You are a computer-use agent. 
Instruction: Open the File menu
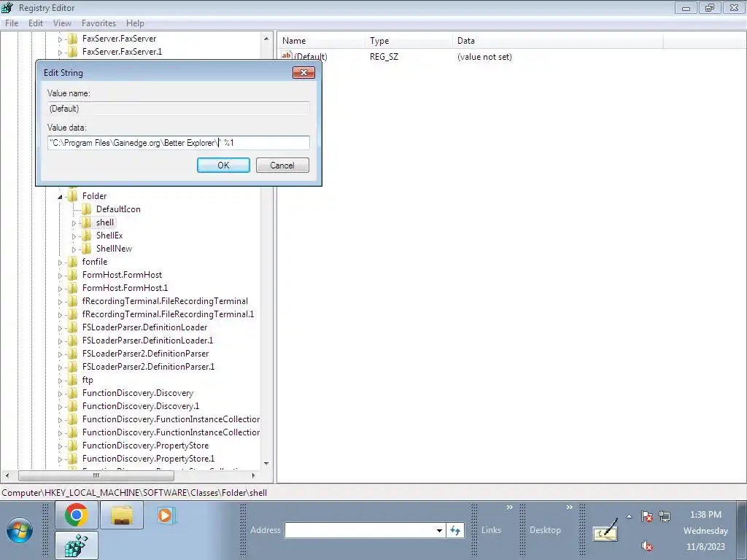[12, 23]
